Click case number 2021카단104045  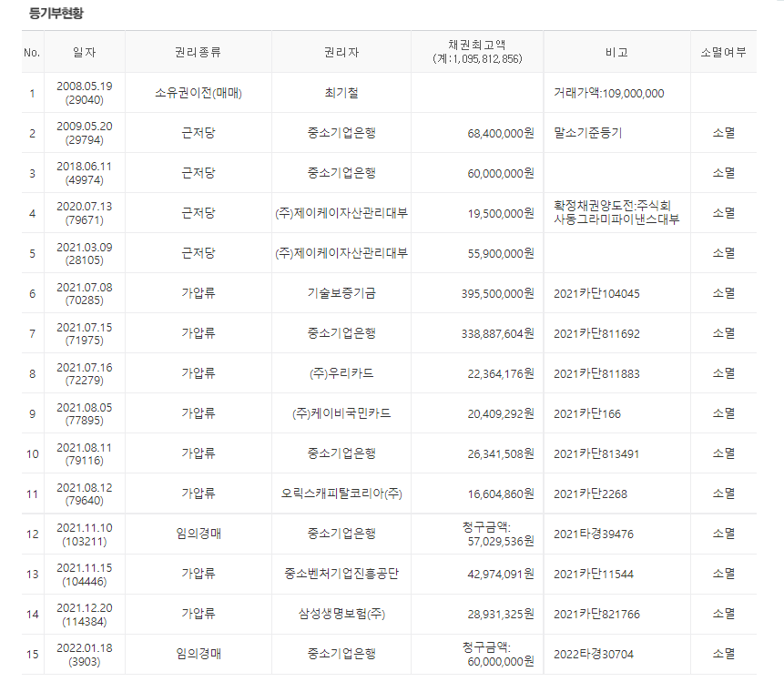596,293
